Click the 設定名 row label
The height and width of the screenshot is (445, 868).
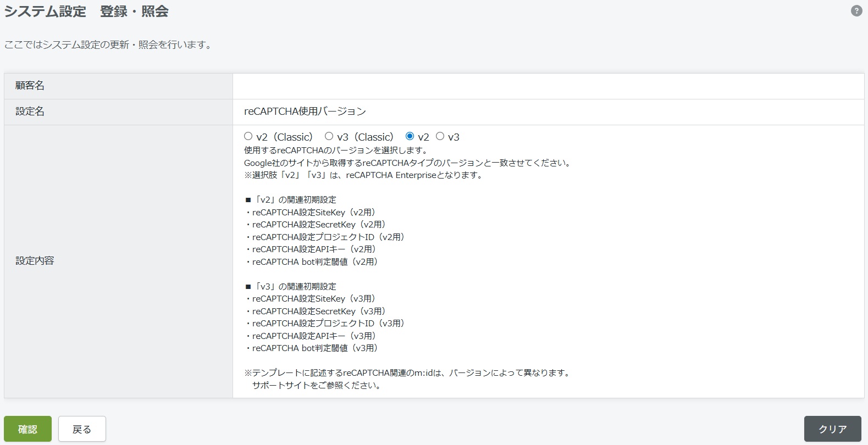click(x=30, y=112)
